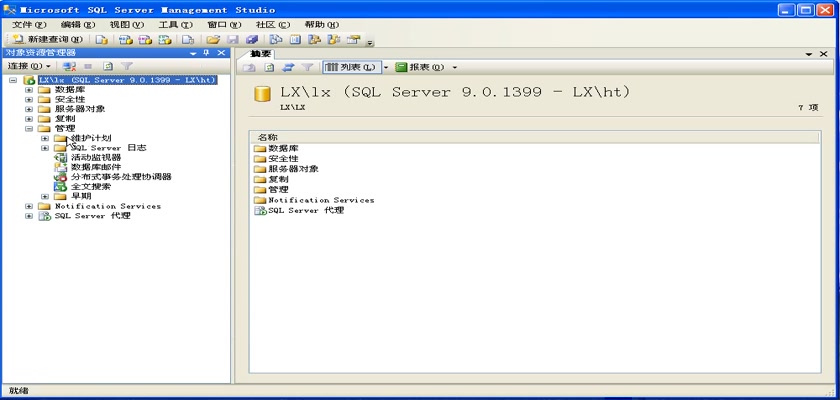Select 全文搜索 in the tree

(x=91, y=187)
